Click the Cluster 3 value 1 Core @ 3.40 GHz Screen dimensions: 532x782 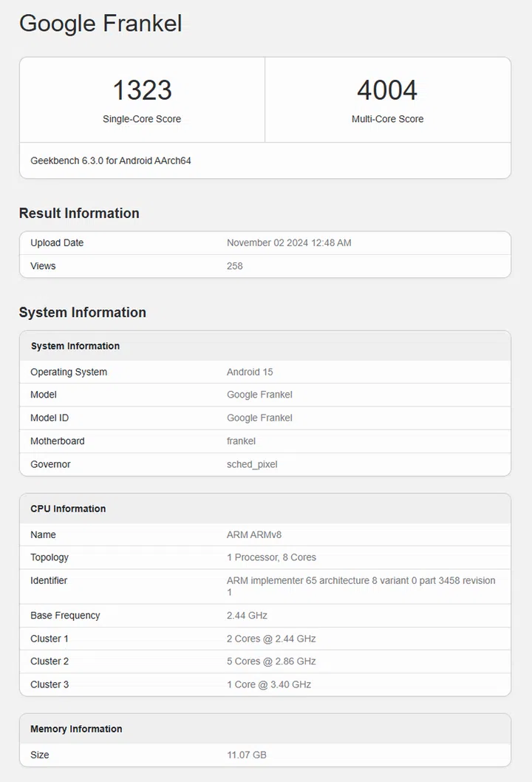pos(269,684)
